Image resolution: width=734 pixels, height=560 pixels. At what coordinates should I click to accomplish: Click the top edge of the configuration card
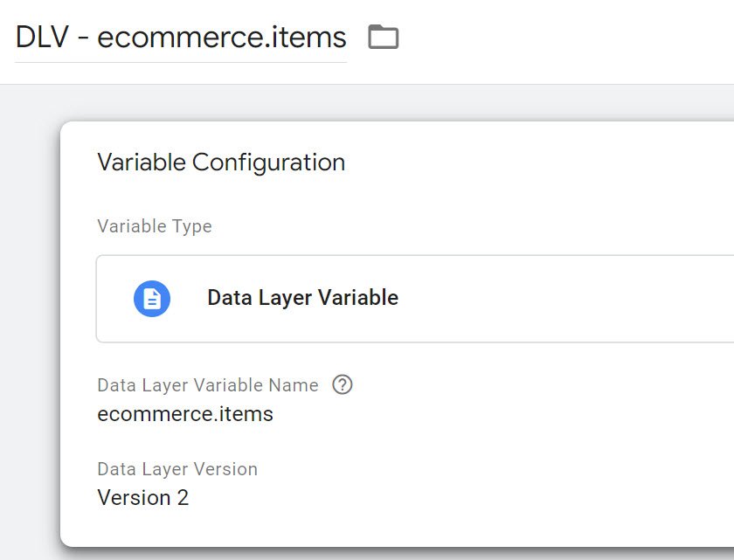(x=393, y=122)
